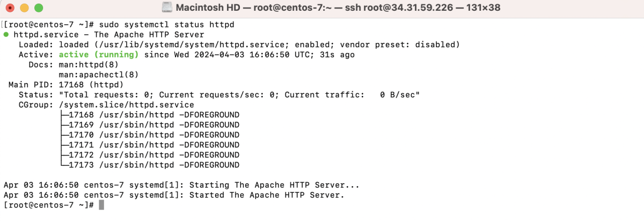Close the terminal window with red button
This screenshot has height=222, width=644.
tap(11, 9)
